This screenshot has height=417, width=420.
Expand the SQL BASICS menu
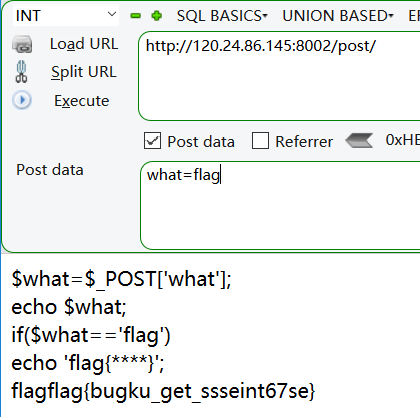(x=222, y=16)
